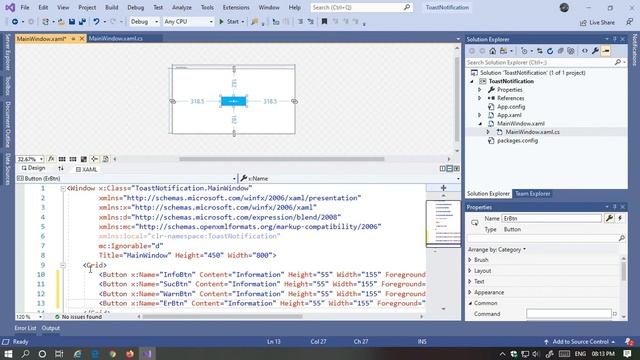Image resolution: width=640 pixels, height=360 pixels.
Task: Click the Visual Studio taskbar icon
Action: click(x=147, y=353)
